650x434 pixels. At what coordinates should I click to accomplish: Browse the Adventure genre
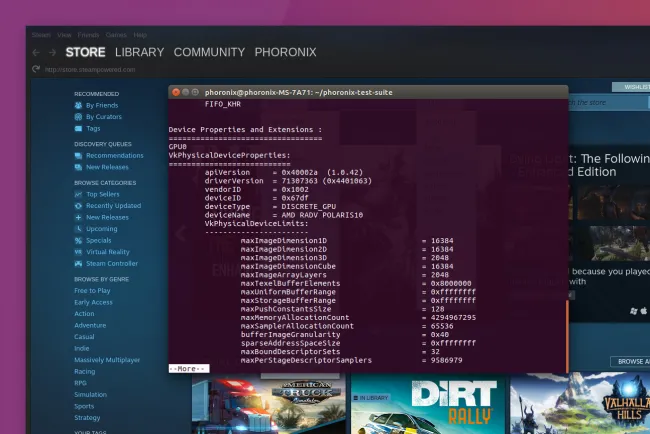coord(90,325)
